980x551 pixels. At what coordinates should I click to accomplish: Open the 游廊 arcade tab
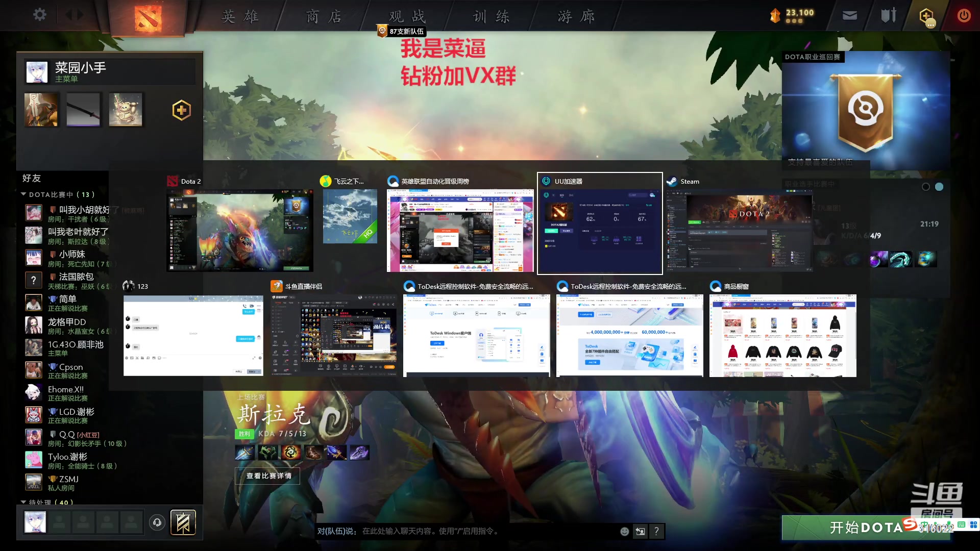[x=576, y=17]
